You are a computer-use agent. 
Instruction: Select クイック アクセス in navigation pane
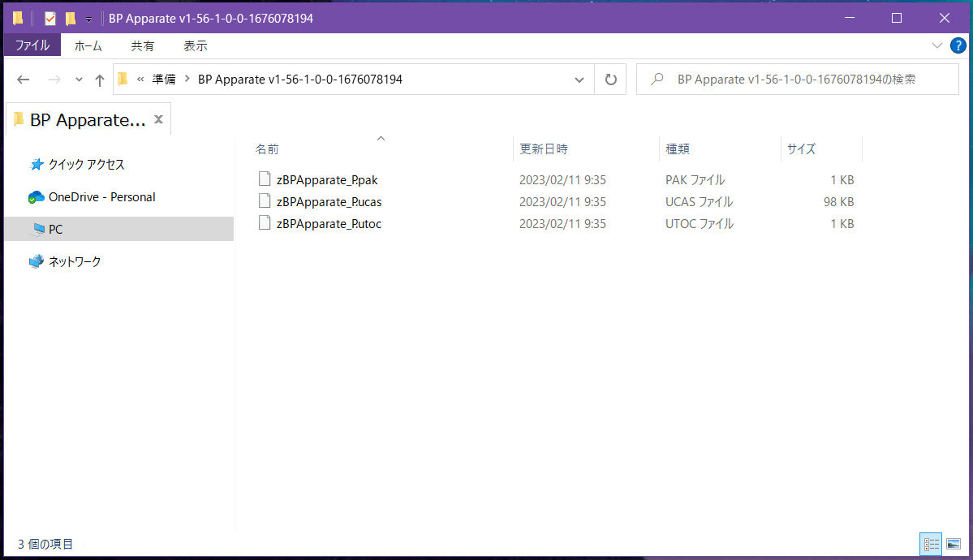[86, 165]
